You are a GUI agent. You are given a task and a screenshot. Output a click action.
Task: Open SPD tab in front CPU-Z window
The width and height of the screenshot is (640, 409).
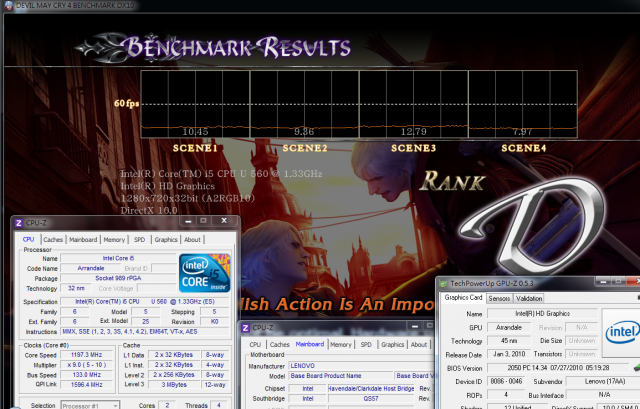[x=140, y=240]
